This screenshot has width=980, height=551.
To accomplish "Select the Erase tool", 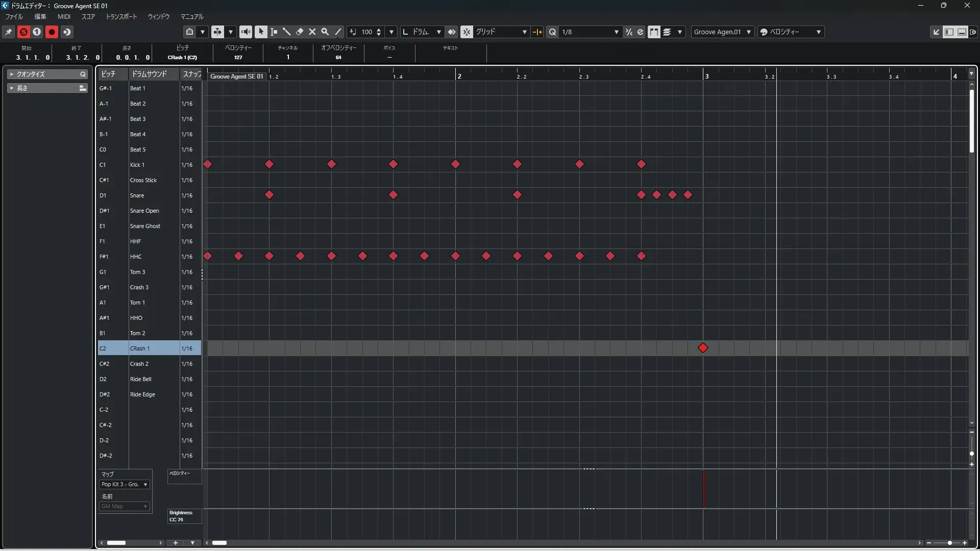I will tap(300, 32).
